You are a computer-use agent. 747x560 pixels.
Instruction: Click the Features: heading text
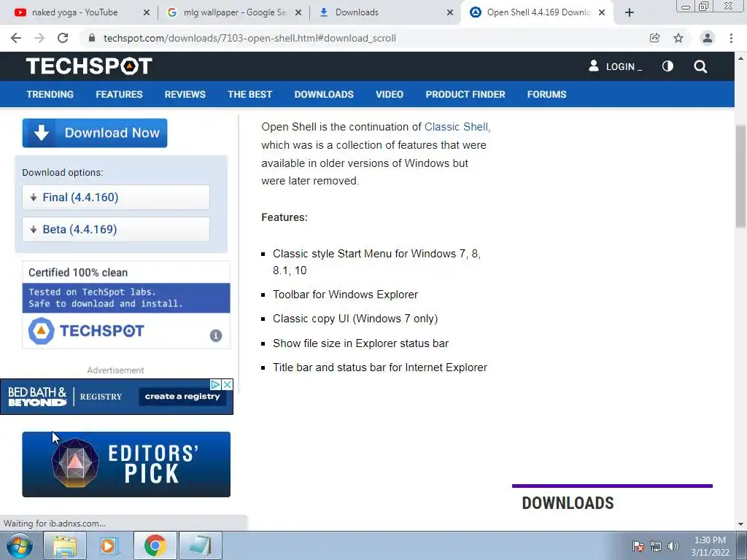point(285,217)
